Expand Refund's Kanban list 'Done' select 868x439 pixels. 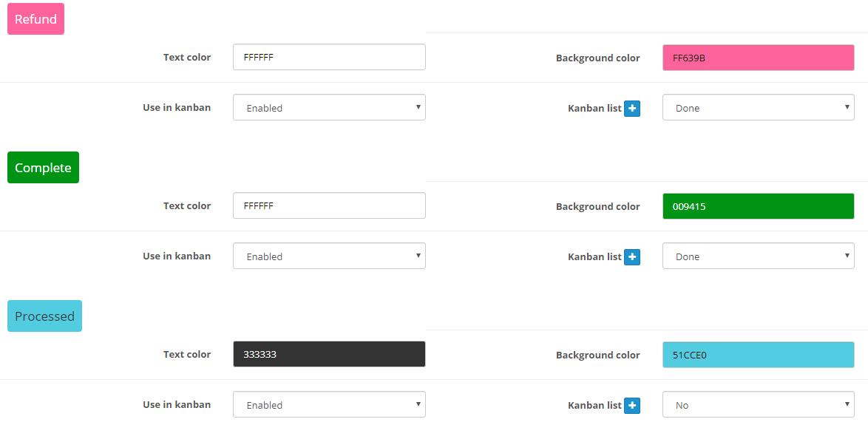pos(758,108)
